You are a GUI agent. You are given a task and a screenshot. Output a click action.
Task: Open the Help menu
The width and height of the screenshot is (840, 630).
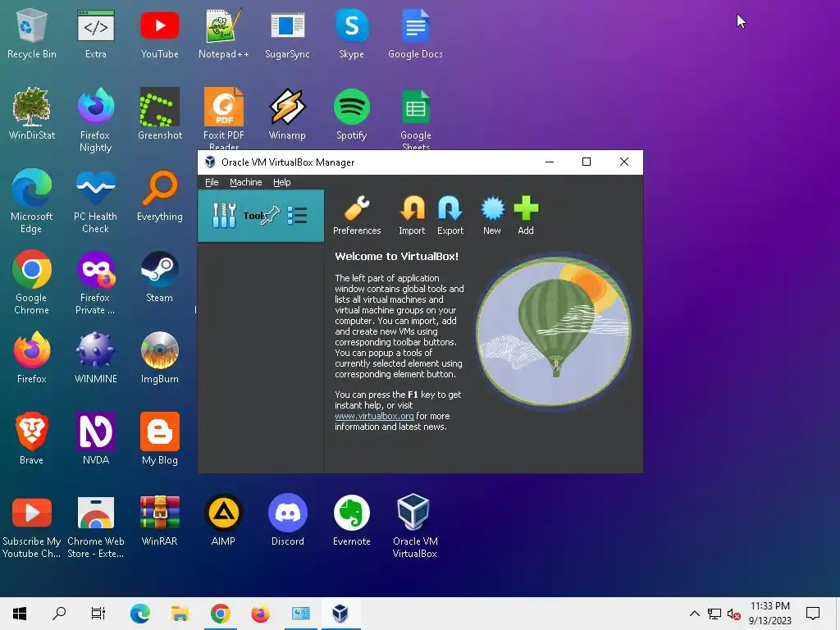pos(282,182)
